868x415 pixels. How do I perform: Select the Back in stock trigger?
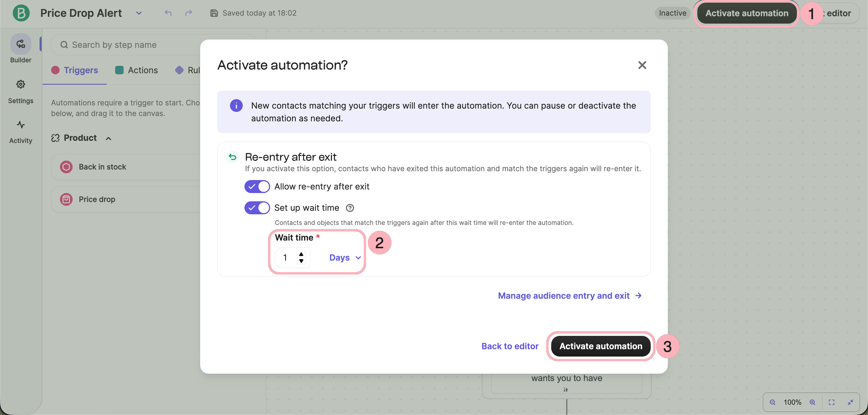click(x=126, y=167)
